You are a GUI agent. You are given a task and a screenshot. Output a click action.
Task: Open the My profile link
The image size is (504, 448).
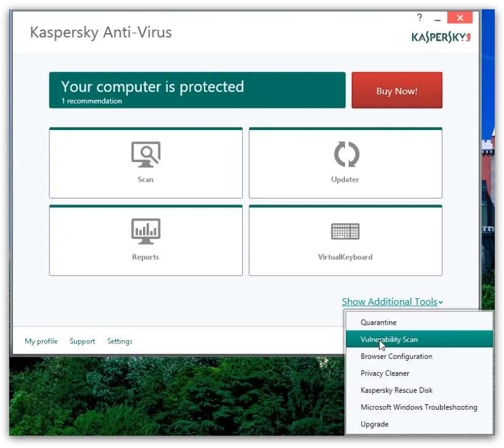(41, 341)
